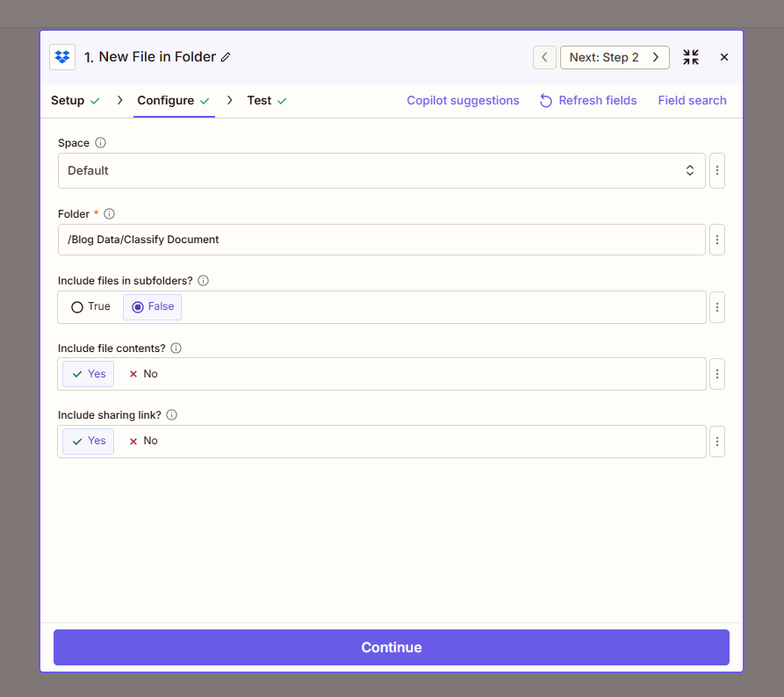784x697 pixels.
Task: Switch to the Setup tab
Action: [68, 100]
